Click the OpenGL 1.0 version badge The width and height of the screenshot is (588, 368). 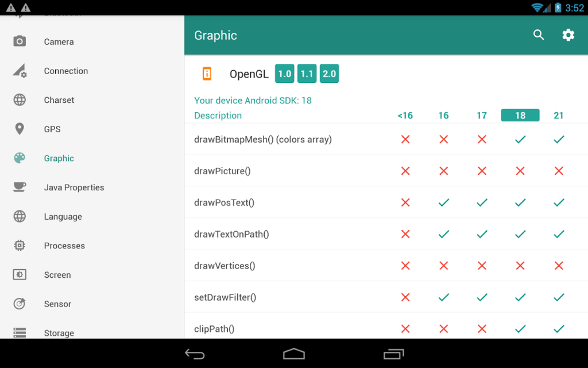[285, 74]
